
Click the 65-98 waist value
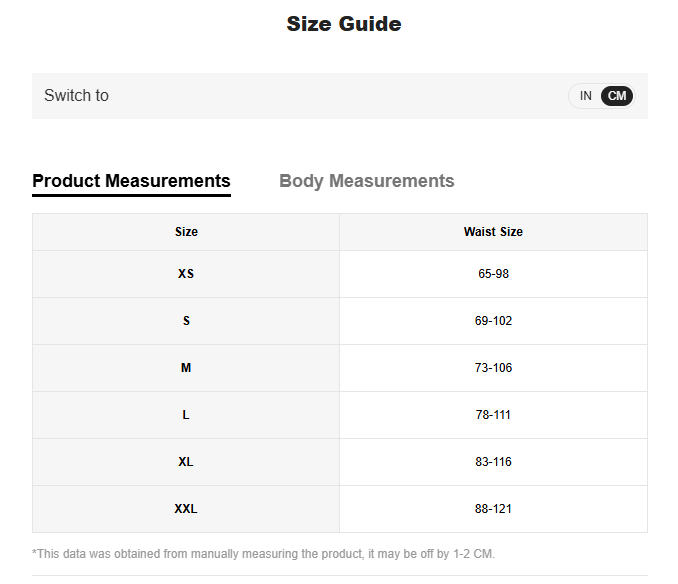pyautogui.click(x=493, y=274)
